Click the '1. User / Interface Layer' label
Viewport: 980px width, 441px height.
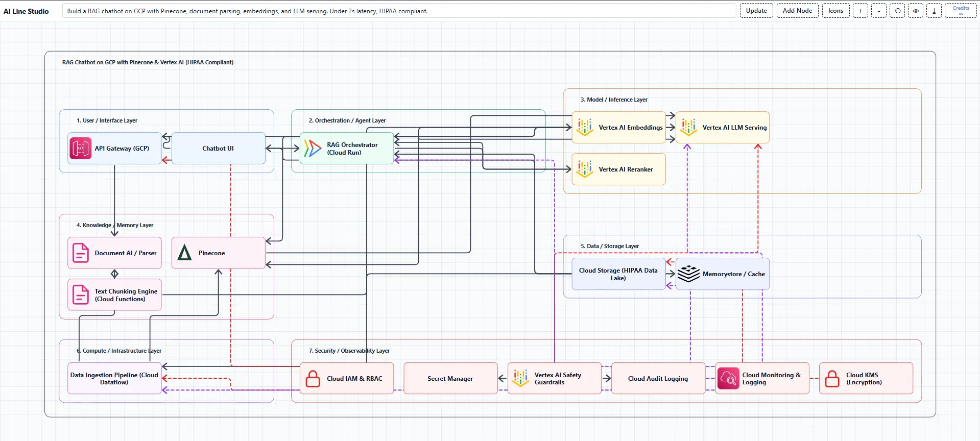[107, 120]
